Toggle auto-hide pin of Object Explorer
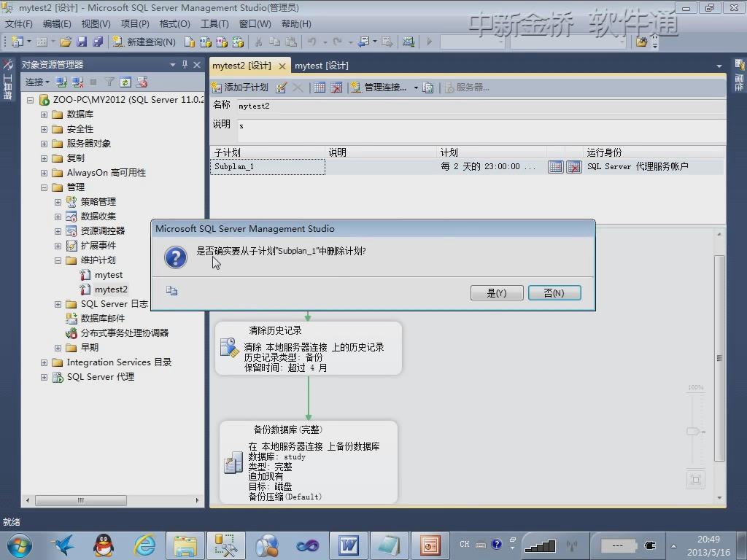 [185, 64]
